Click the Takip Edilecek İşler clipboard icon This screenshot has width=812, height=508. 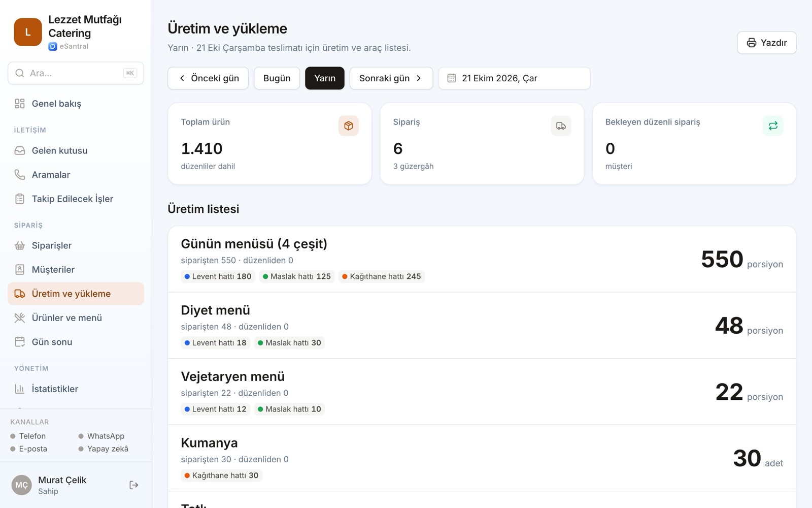pos(20,199)
